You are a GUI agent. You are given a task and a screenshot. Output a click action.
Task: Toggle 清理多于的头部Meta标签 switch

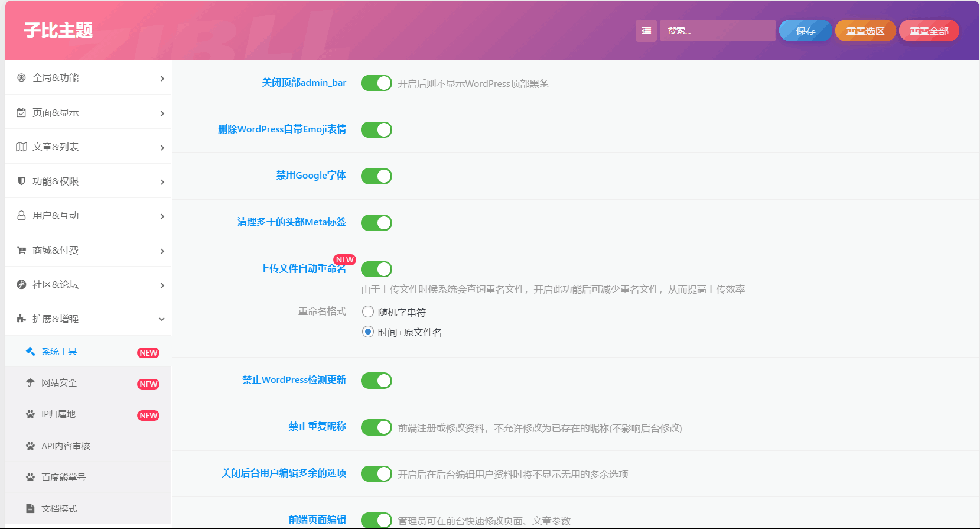[x=376, y=222]
